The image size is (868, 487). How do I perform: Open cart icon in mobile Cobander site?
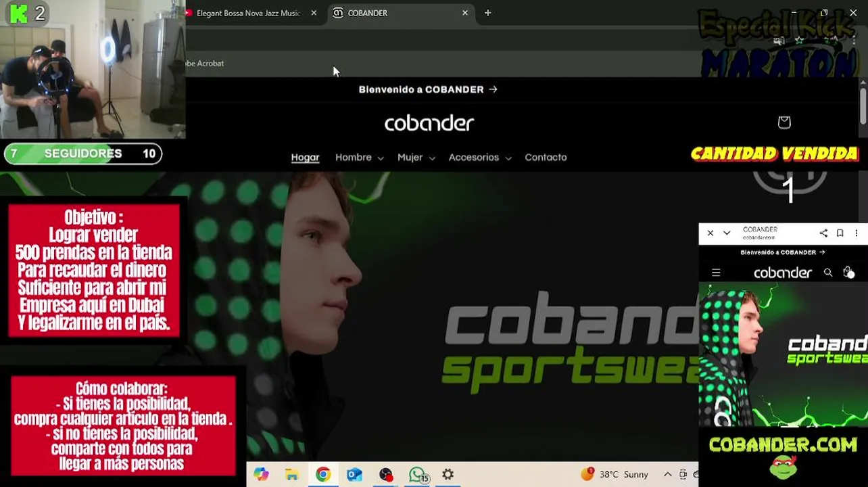point(848,272)
